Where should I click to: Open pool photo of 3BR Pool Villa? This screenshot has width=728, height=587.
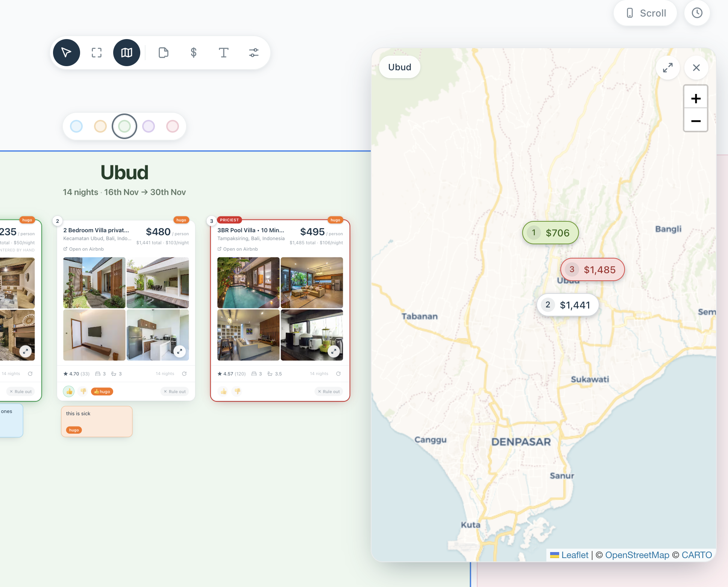(x=249, y=283)
